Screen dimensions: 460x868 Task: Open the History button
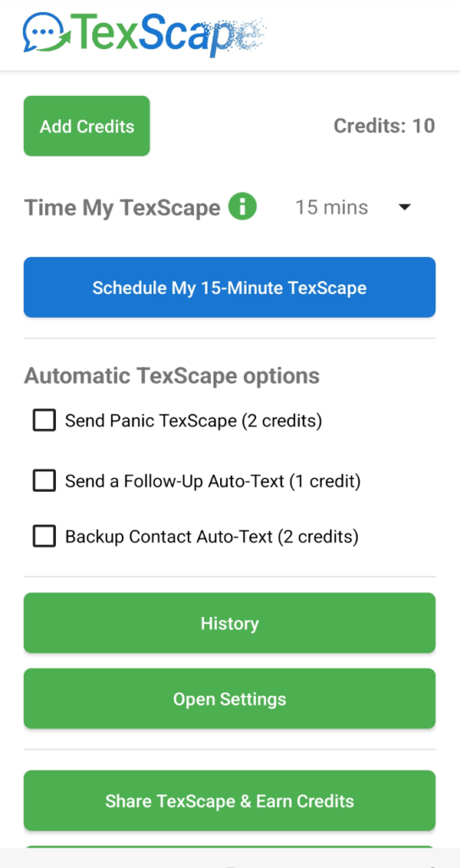pyautogui.click(x=230, y=623)
